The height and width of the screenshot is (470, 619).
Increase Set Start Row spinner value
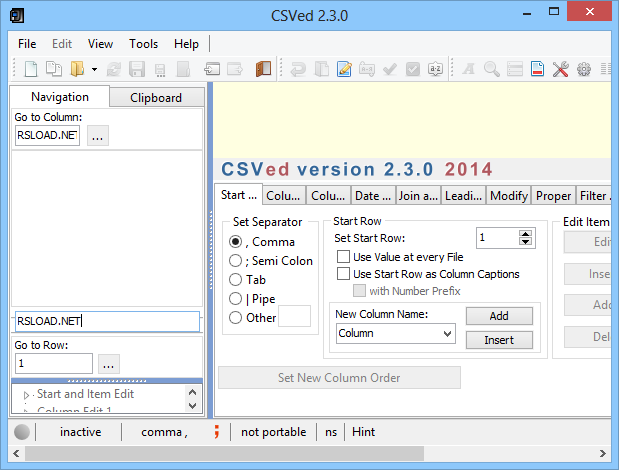pos(525,234)
